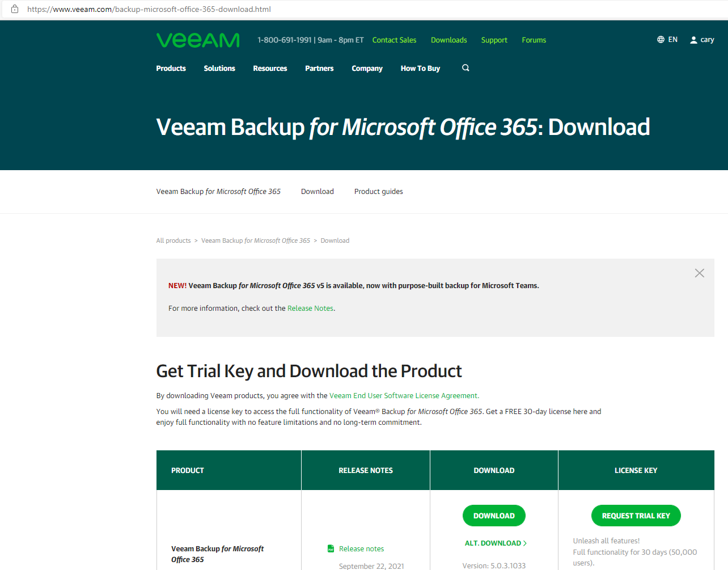728x570 pixels.
Task: Visit the Forums link
Action: coord(534,40)
